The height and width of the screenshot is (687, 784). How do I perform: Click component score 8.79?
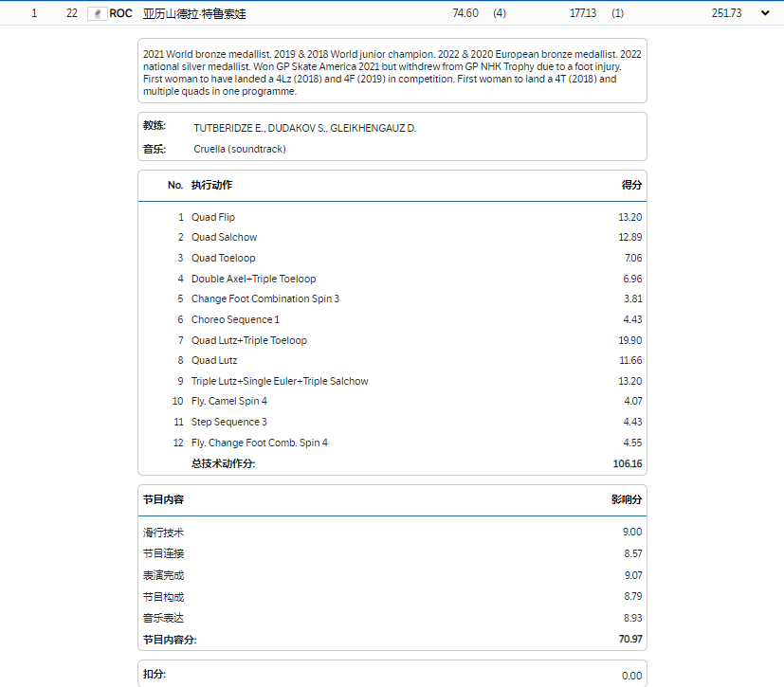pos(633,597)
